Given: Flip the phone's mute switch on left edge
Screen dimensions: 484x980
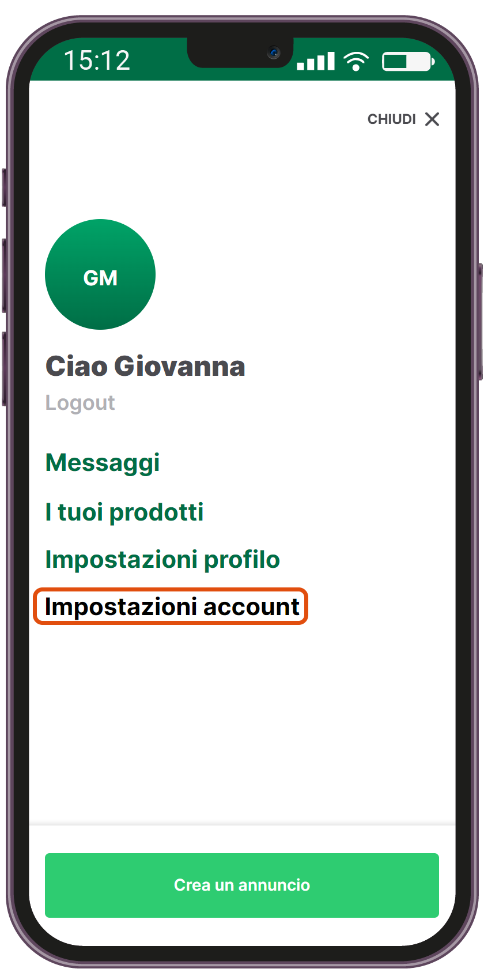Looking at the screenshot, I should pos(3,188).
